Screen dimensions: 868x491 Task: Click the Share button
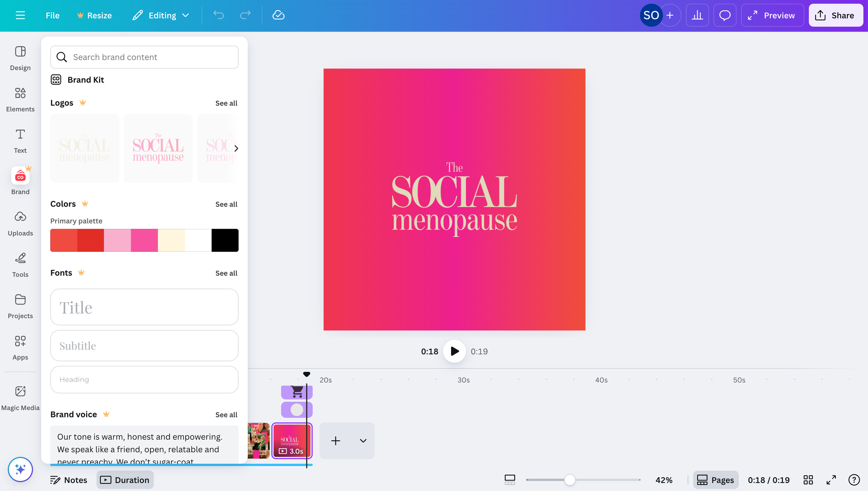pyautogui.click(x=836, y=15)
